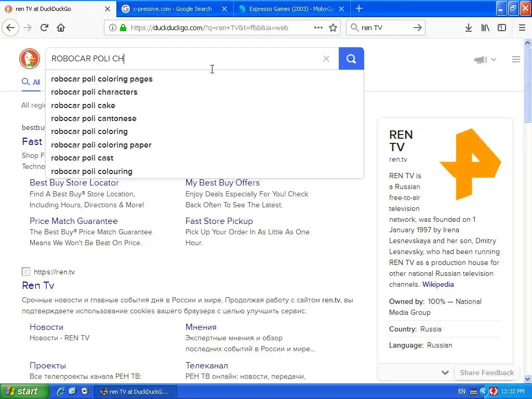
Task: Select the 'ren TV at DuckDuckG...' taskbar button
Action: (135, 392)
